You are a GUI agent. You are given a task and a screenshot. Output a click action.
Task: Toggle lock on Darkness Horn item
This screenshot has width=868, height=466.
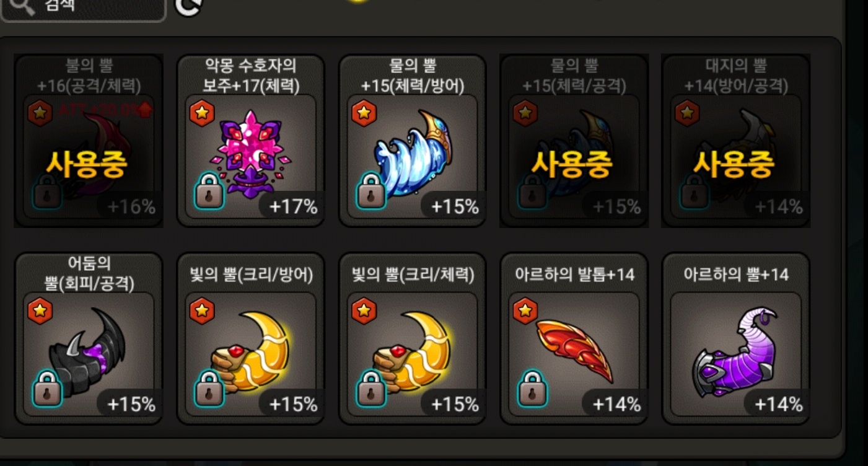point(47,388)
